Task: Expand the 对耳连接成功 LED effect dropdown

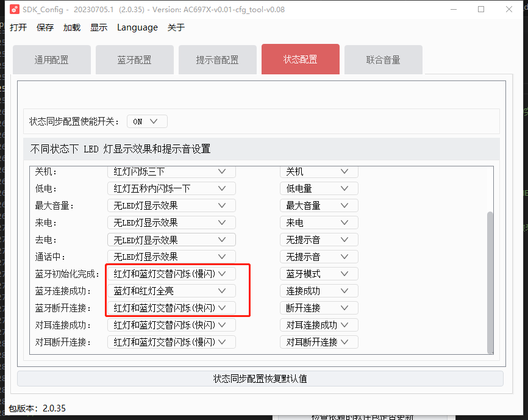Action: (171, 325)
